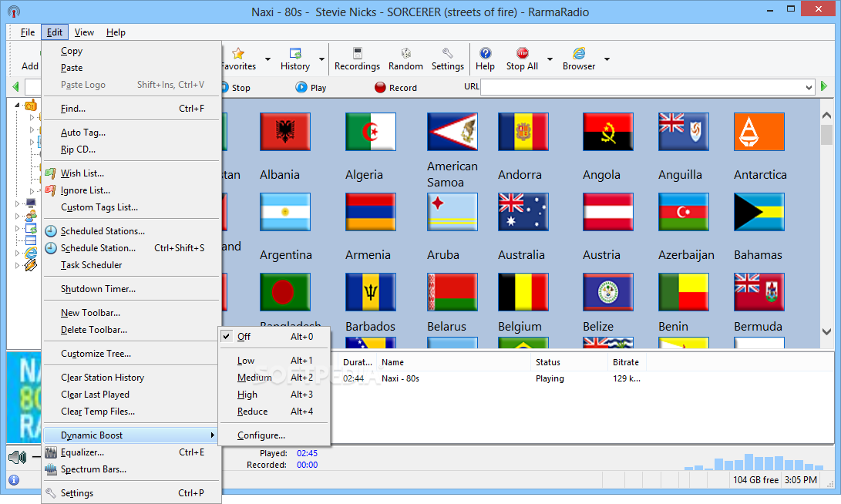Go to URL with green right arrow
The width and height of the screenshot is (841, 504).
pos(824,86)
